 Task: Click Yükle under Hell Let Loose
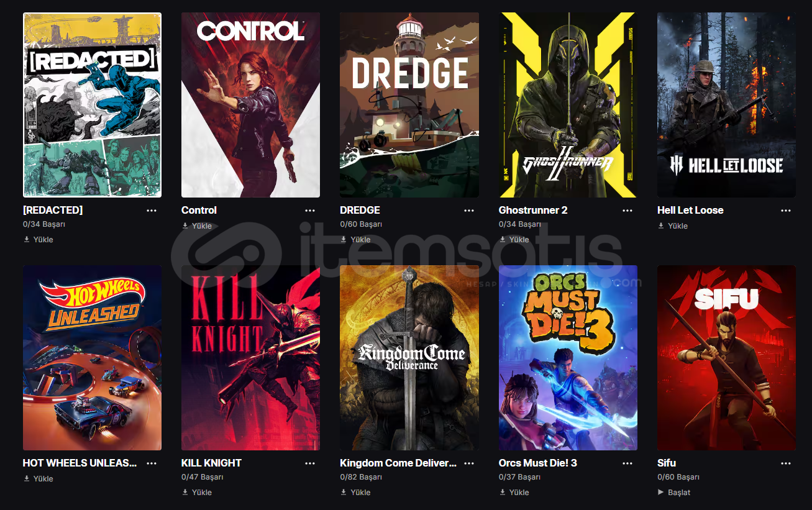[x=673, y=226]
